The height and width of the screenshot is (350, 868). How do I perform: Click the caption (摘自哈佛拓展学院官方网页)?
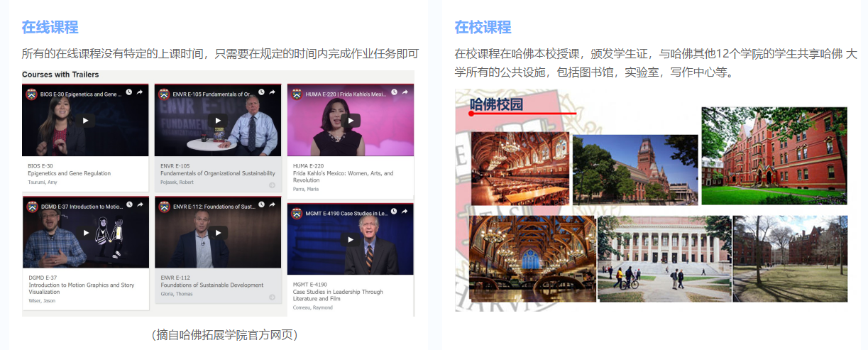click(x=224, y=334)
